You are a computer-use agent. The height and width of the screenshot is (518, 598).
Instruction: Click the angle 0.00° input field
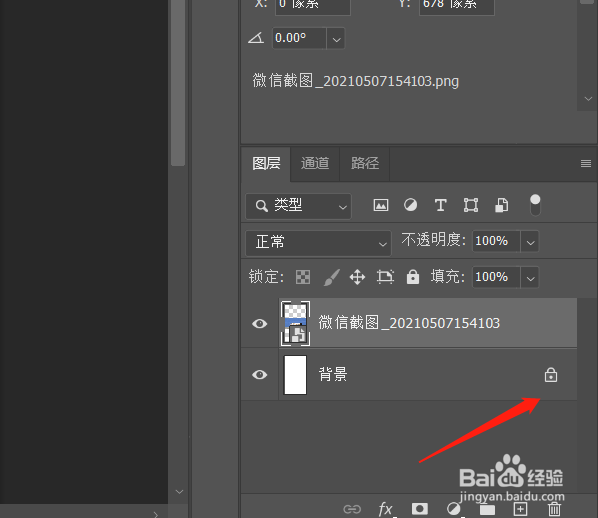tap(299, 38)
